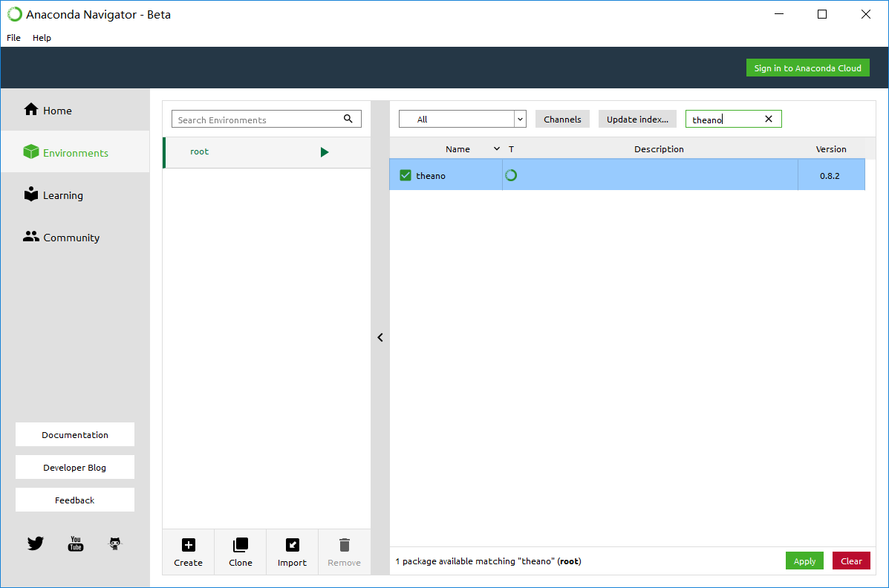Screen dimensions: 889x588
Task: Create a new environment
Action: point(188,552)
